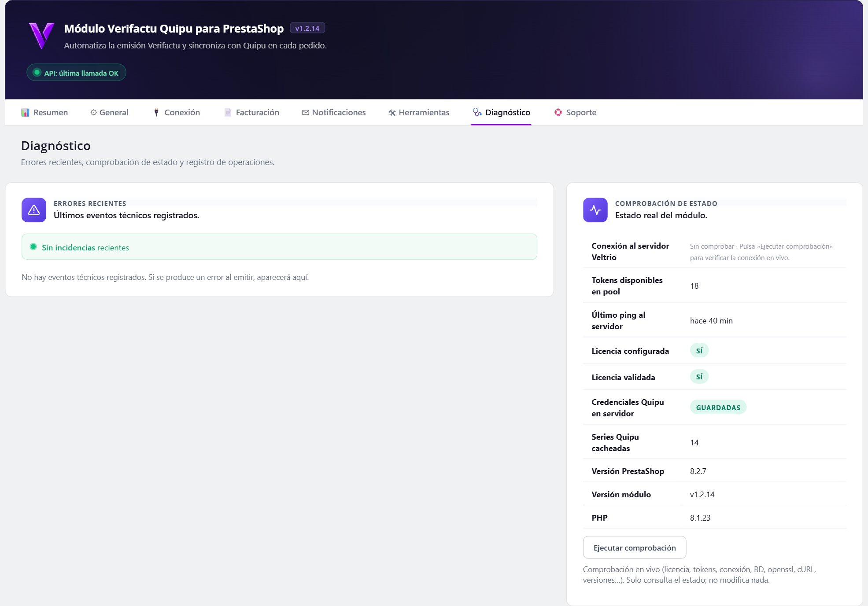Click the Tokens disponibles en pool label
This screenshot has height=606, width=868.
pos(627,286)
